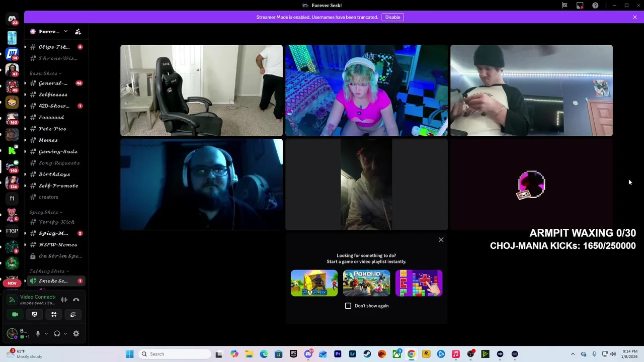Image resolution: width=644 pixels, height=362 pixels.
Task: Focus the pink-haired streamer video tile
Action: (366, 90)
